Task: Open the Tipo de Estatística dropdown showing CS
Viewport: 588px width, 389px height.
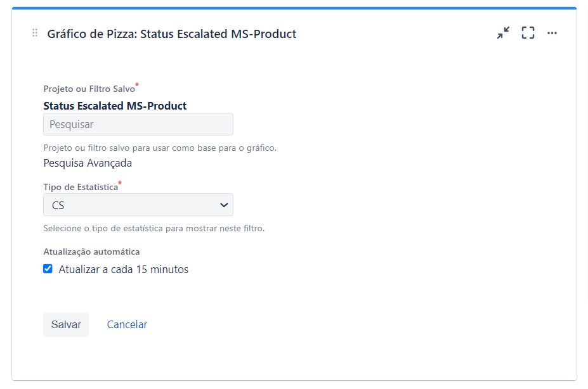Action: pyautogui.click(x=138, y=205)
